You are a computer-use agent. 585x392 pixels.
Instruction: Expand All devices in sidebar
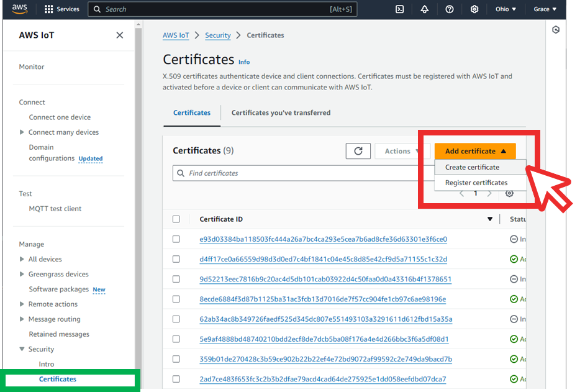(x=22, y=259)
